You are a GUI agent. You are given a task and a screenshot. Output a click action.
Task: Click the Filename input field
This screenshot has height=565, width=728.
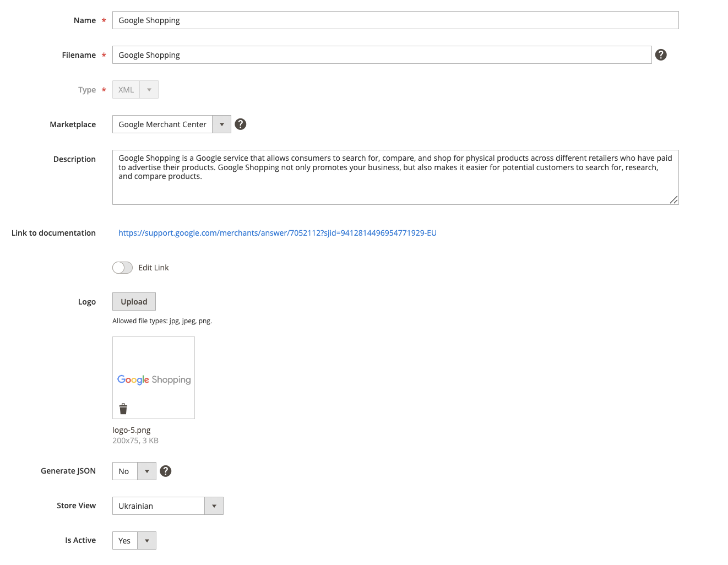tap(382, 55)
